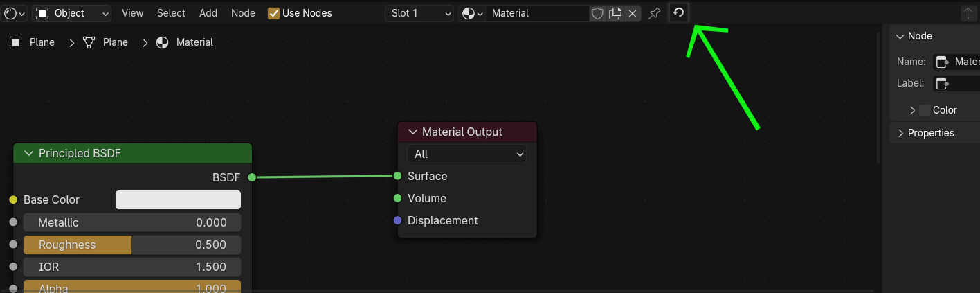
Task: Click Material breadcrumb sphere icon
Action: click(162, 42)
